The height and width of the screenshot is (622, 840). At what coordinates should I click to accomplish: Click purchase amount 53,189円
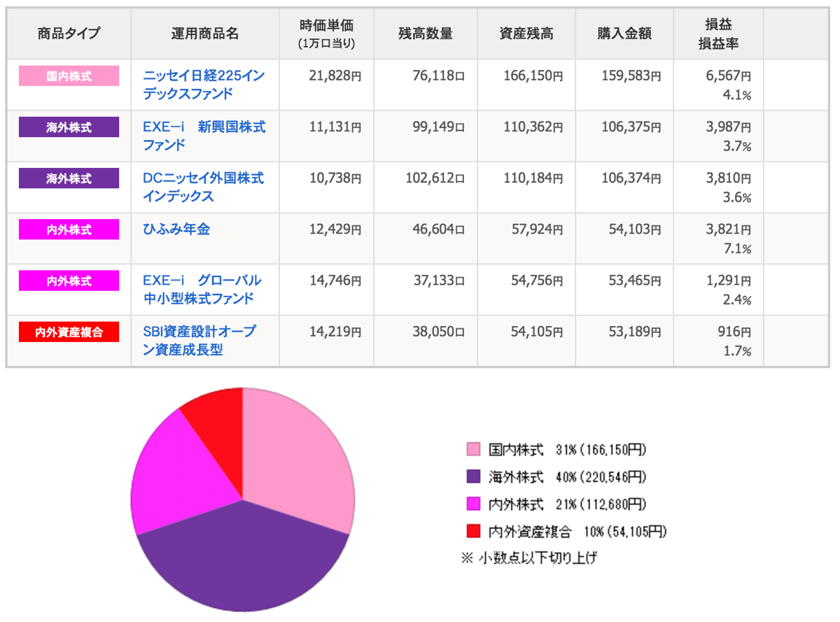click(x=635, y=332)
